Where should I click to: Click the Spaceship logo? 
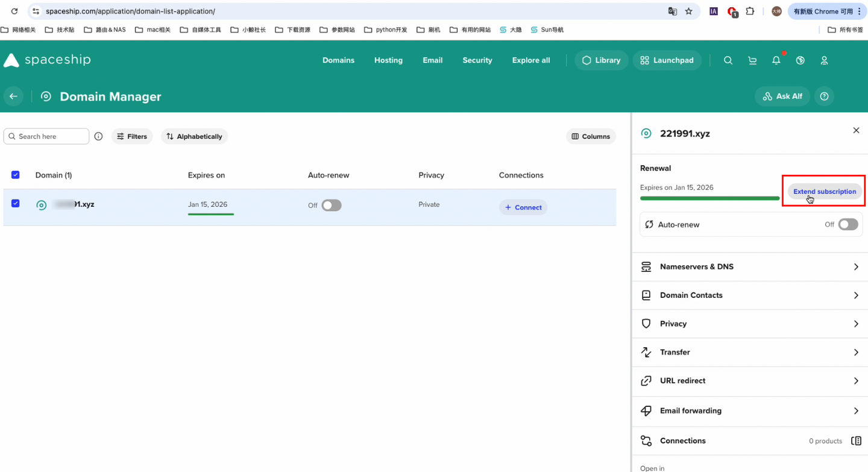pyautogui.click(x=47, y=60)
